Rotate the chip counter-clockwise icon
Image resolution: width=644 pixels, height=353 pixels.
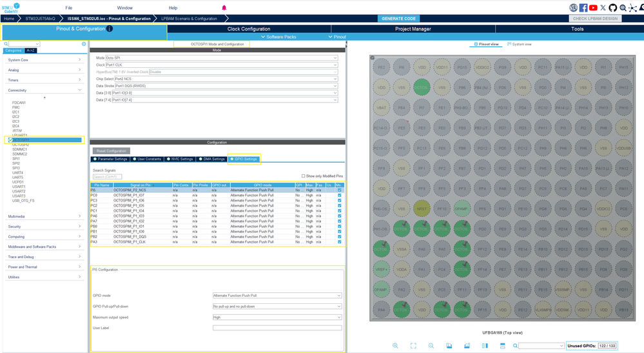pos(467,346)
